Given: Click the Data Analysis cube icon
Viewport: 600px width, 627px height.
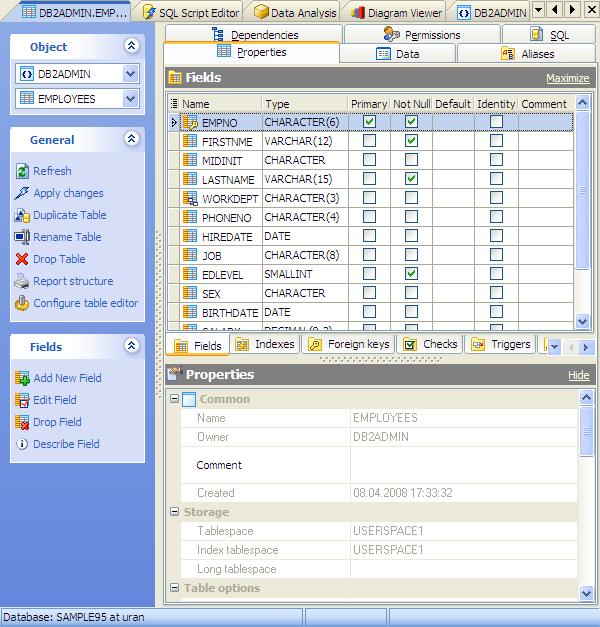Looking at the screenshot, I should point(261,12).
